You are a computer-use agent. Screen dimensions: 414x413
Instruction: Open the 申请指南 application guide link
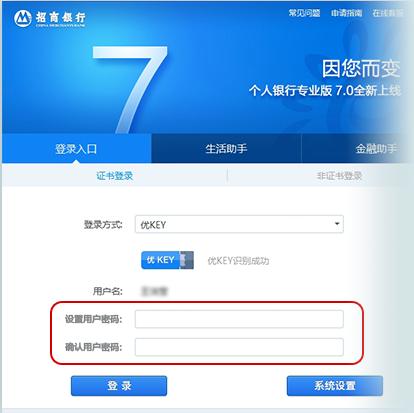tap(347, 13)
